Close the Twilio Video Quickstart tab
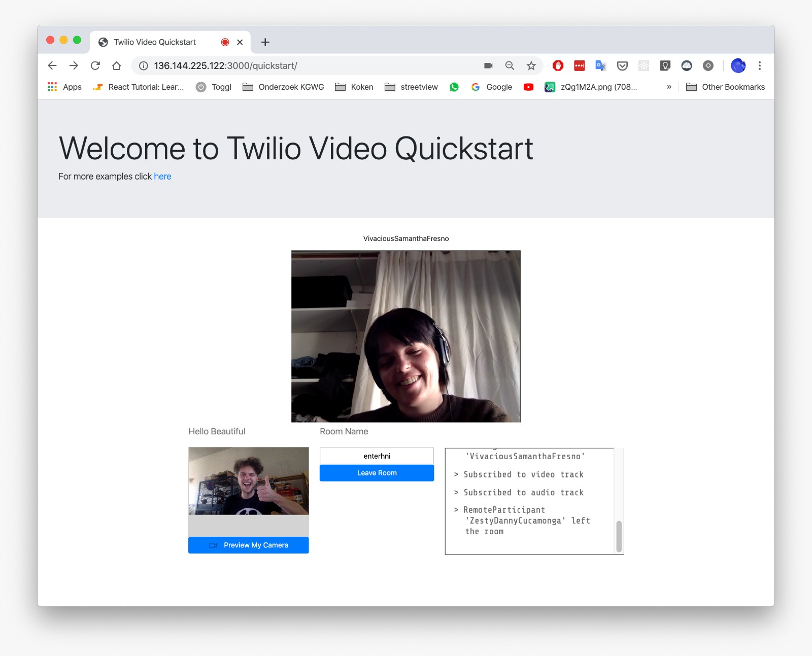This screenshot has height=656, width=812. (x=240, y=42)
